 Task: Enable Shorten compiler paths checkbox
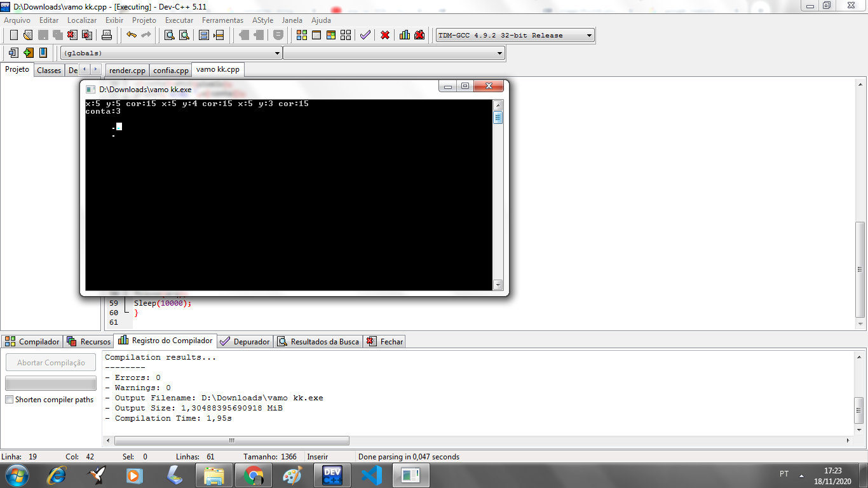coord(9,400)
